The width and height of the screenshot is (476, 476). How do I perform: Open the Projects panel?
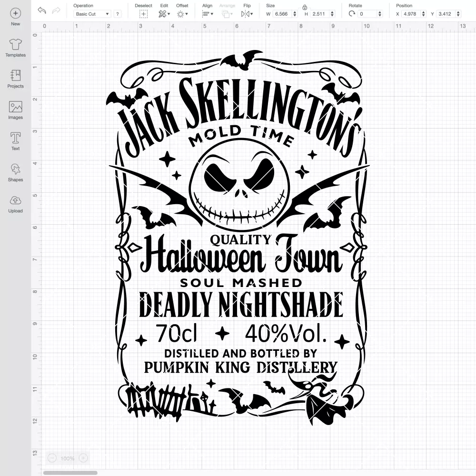pos(16,79)
